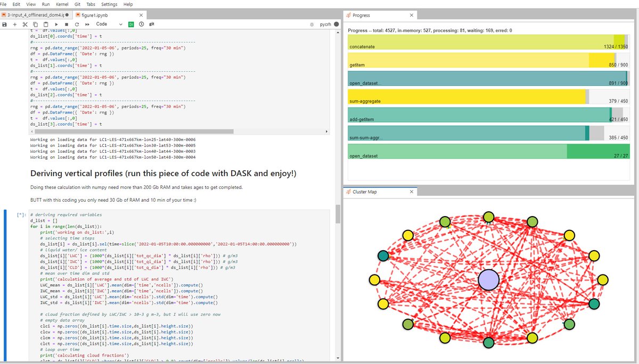The image size is (639, 364).
Task: Switch to the 3-Input_4_offlinerad_dom4 tab
Action: (x=35, y=15)
